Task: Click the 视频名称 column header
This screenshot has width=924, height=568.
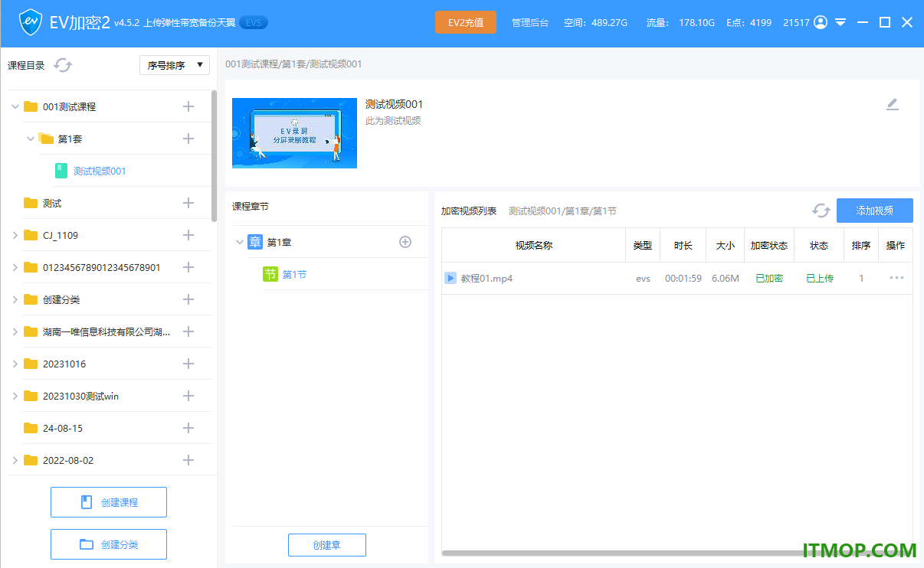Action: point(534,246)
